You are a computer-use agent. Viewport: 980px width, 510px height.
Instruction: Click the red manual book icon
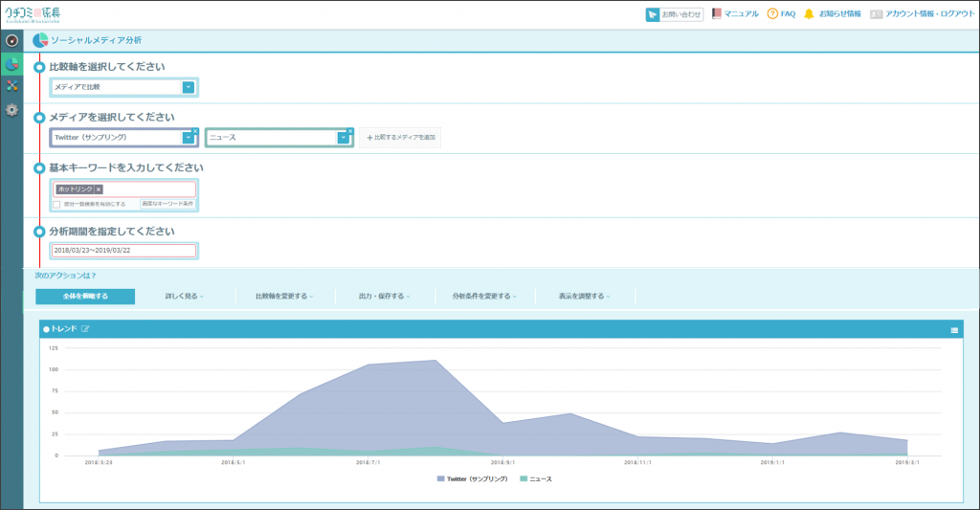pyautogui.click(x=717, y=13)
